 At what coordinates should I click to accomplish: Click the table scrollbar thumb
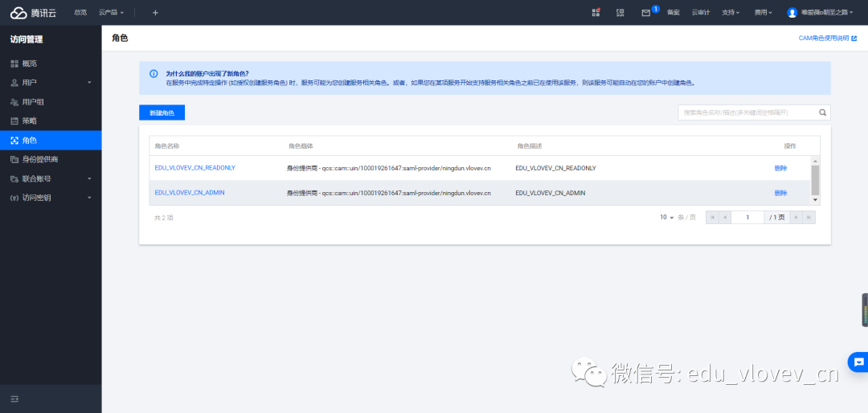815,180
